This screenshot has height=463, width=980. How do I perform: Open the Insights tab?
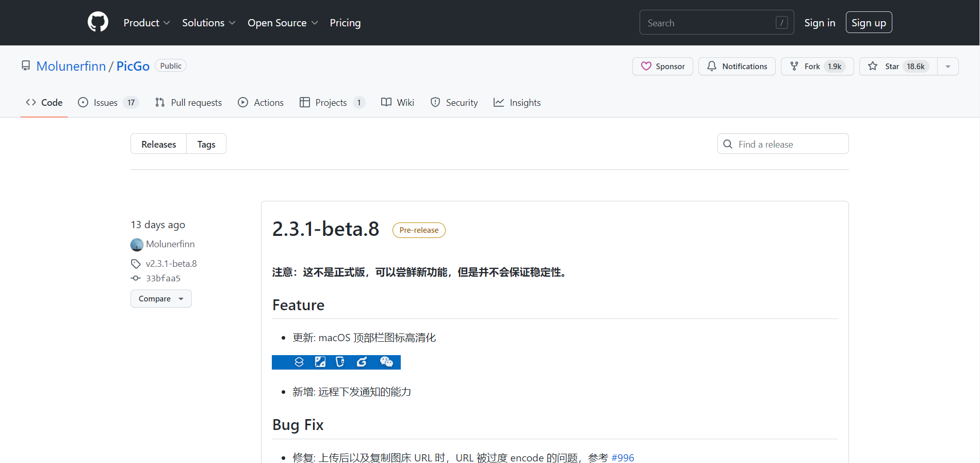517,103
